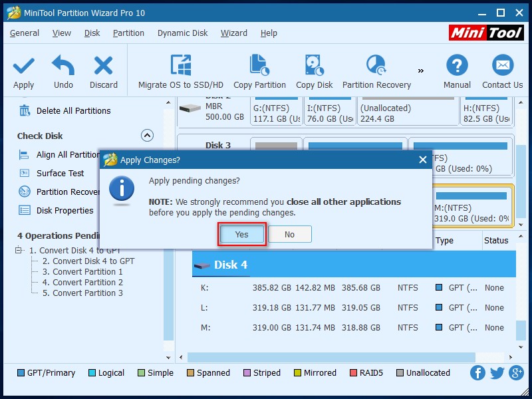Click No in Apply Changes dialog
This screenshot has height=399, width=532.
tap(289, 234)
